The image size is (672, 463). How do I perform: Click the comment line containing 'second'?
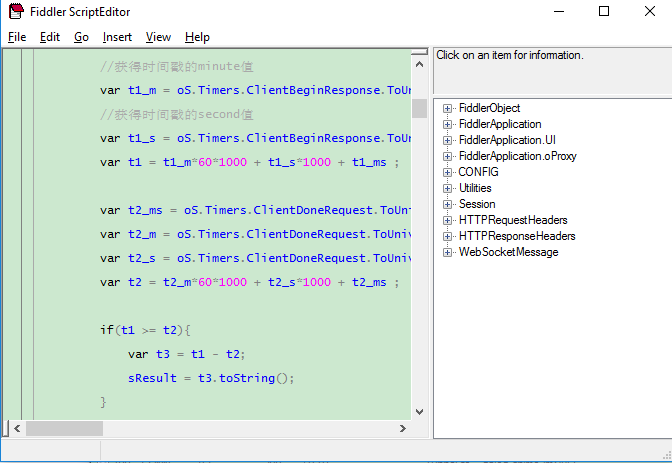[x=177, y=114]
